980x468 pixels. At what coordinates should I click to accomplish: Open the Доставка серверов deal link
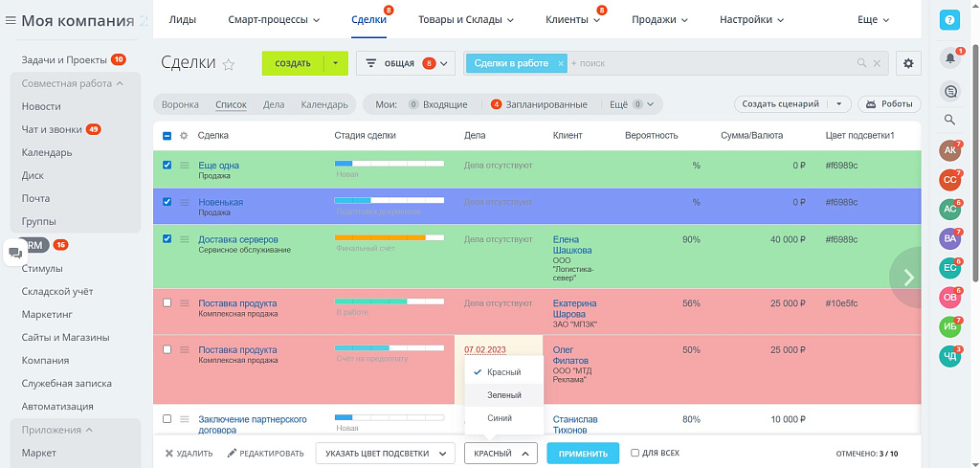pyautogui.click(x=237, y=239)
